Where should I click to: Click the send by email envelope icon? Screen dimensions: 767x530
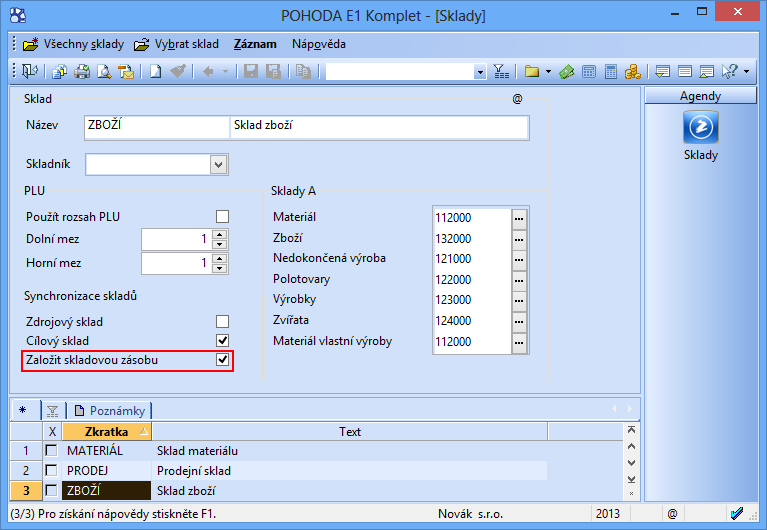[x=126, y=72]
